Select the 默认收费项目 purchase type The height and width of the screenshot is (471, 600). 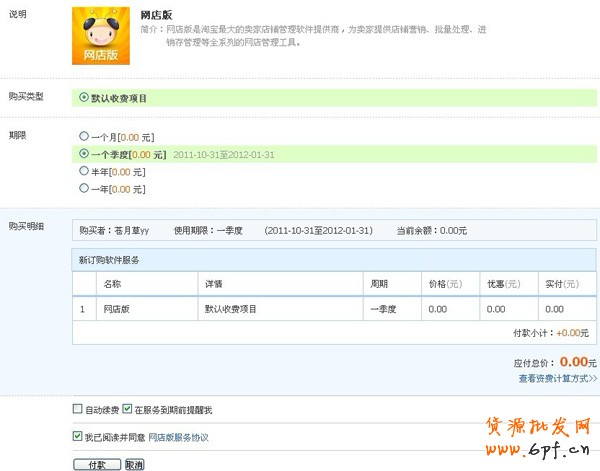click(x=83, y=98)
